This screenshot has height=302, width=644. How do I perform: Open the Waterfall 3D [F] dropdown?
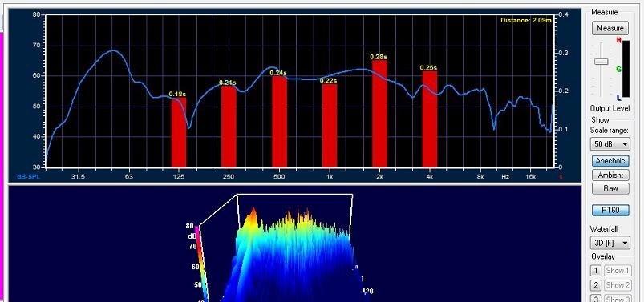point(610,243)
